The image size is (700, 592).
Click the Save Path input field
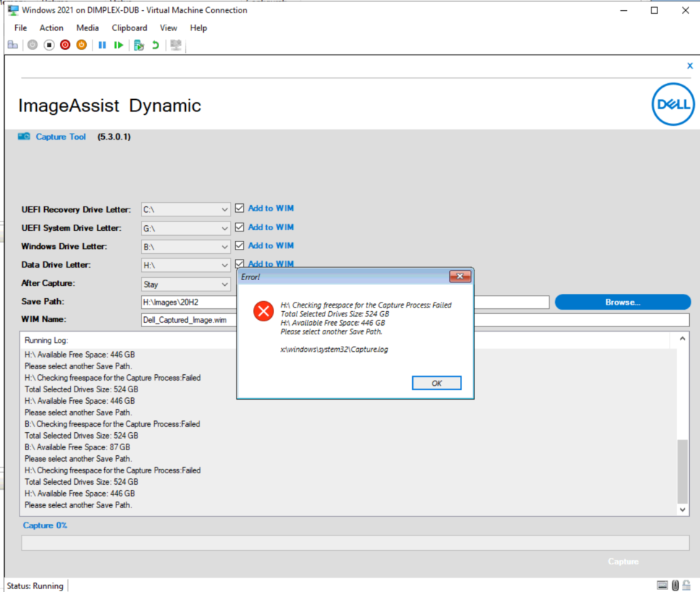(x=345, y=302)
